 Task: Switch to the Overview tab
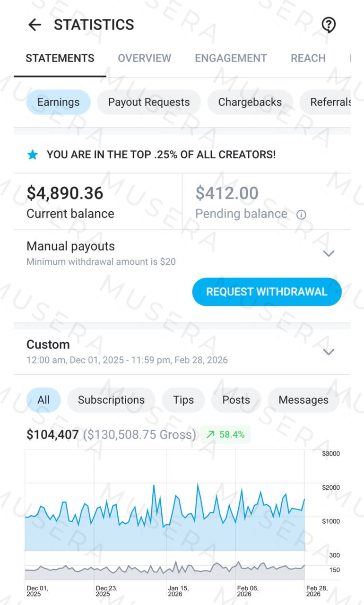tap(144, 58)
